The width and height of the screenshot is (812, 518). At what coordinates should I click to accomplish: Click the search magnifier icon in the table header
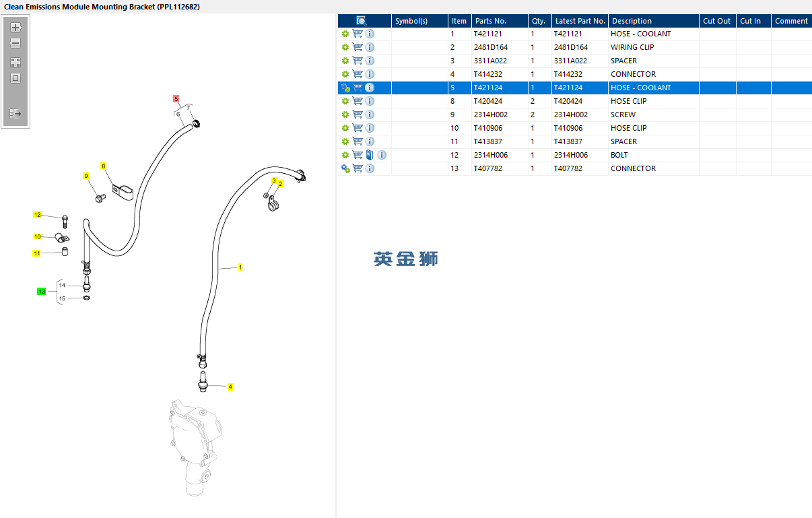coord(362,21)
